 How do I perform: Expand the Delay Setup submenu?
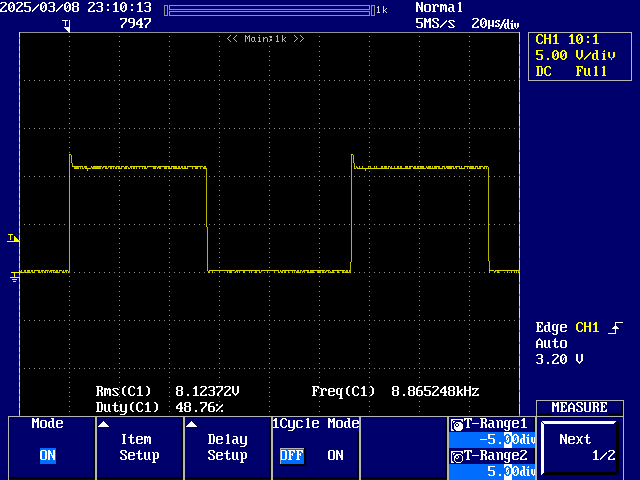227,447
